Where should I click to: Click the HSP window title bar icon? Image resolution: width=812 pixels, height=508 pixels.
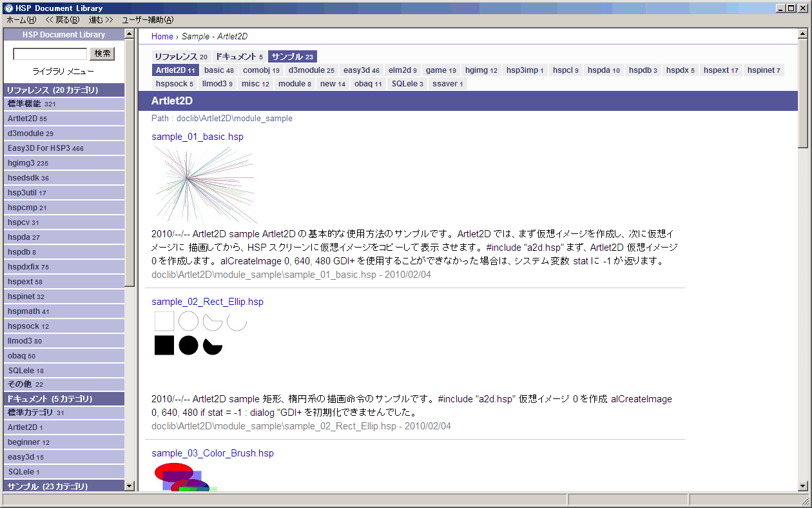pyautogui.click(x=8, y=8)
